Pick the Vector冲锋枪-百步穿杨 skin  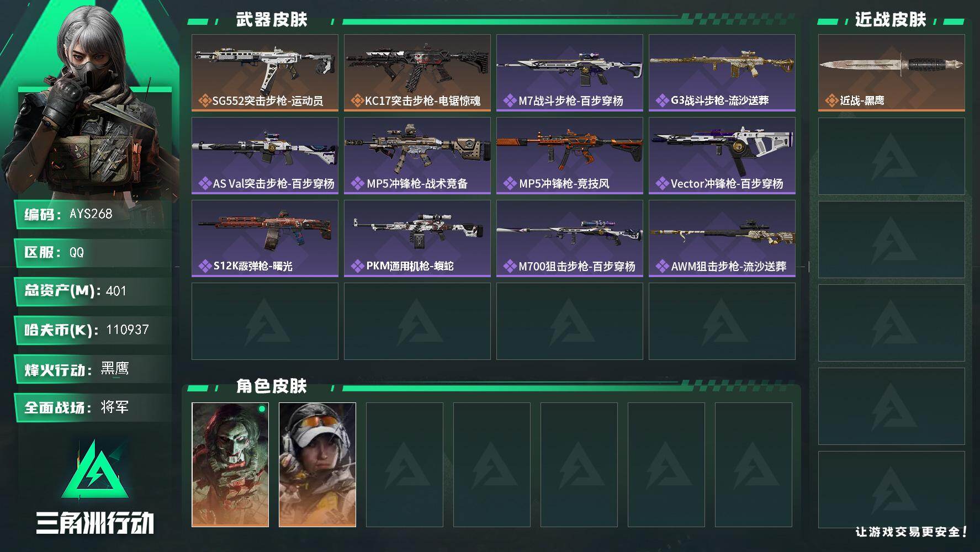(722, 156)
